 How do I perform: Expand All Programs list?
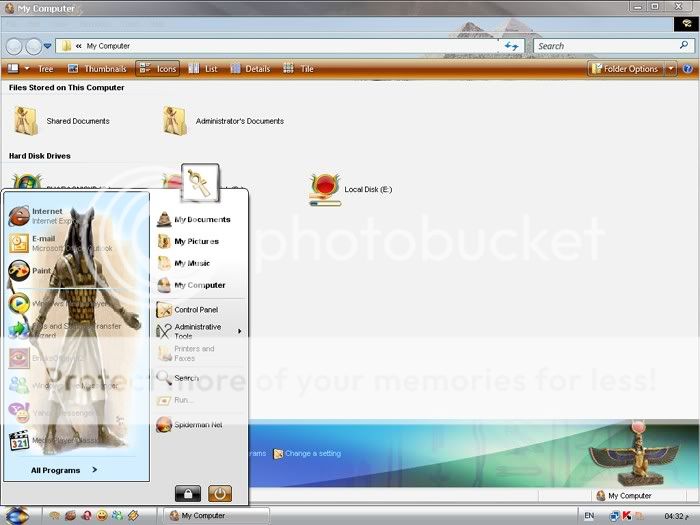(64, 470)
